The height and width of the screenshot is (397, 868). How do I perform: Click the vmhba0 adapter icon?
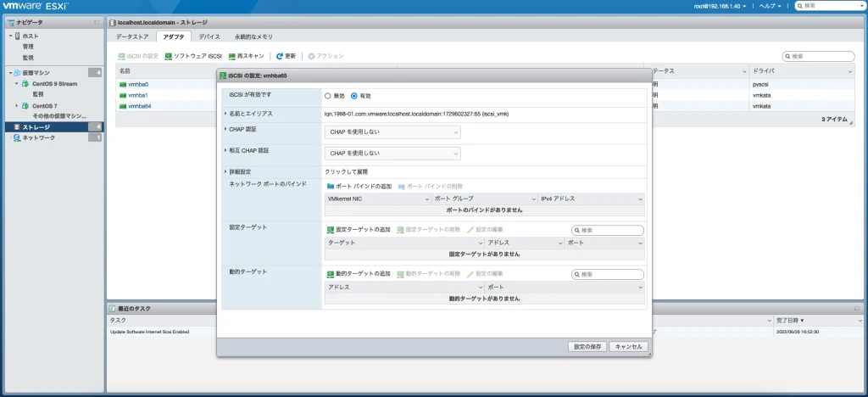pyautogui.click(x=123, y=85)
